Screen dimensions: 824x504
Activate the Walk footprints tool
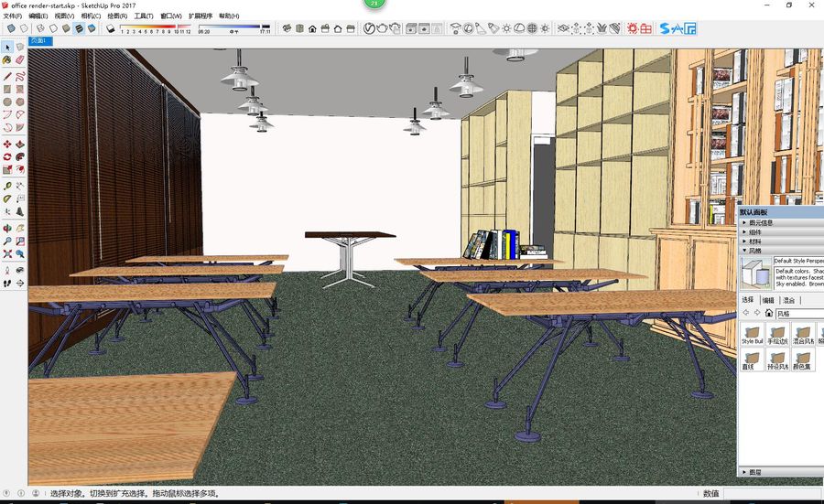[7, 283]
